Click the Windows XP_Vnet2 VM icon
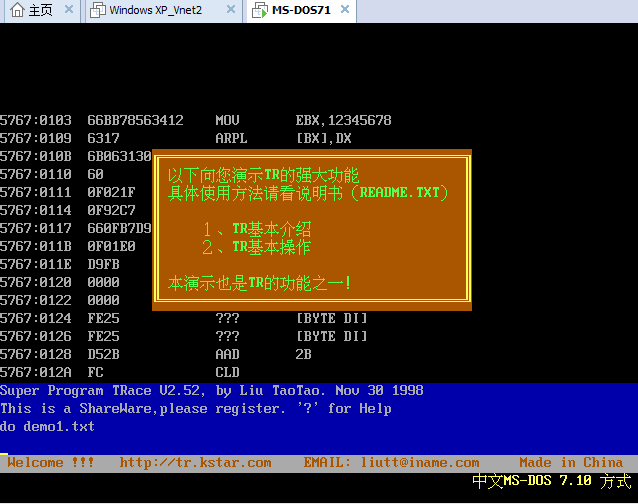This screenshot has height=504, width=638. [x=98, y=10]
